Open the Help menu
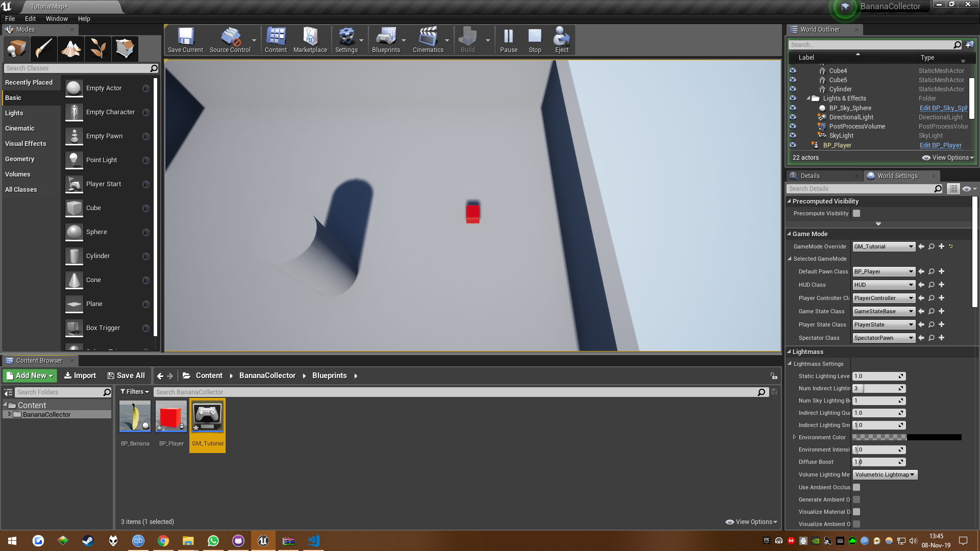The width and height of the screenshot is (980, 551). tap(84, 18)
